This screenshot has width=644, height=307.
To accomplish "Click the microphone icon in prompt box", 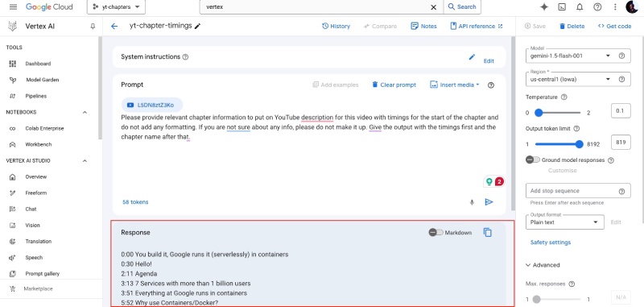I will pos(472,202).
